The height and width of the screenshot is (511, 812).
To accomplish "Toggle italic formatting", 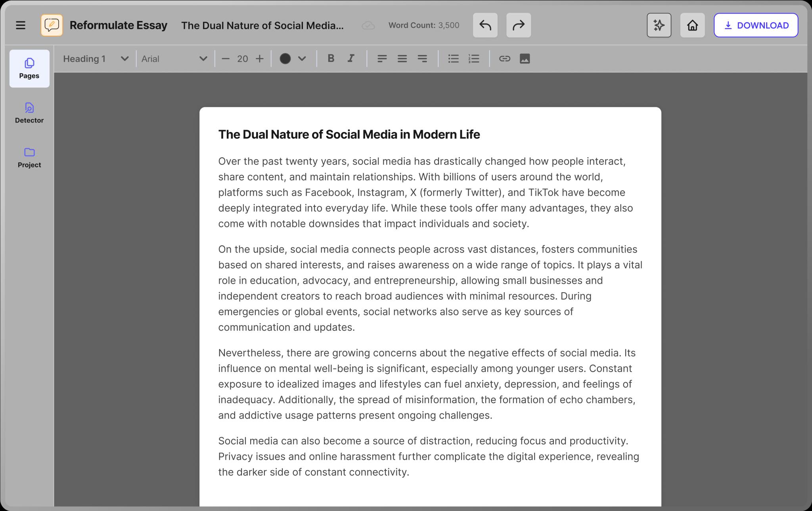I will pyautogui.click(x=351, y=59).
